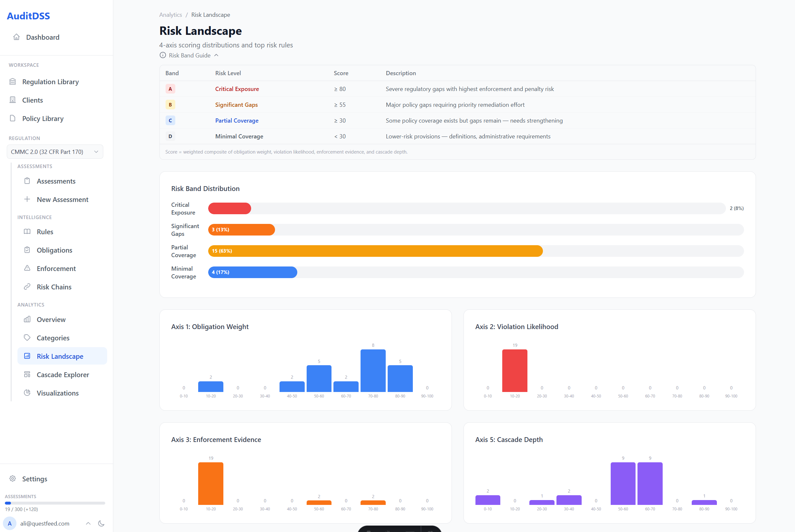Click the AuditDSS logo
Viewport: 795px width, 532px height.
click(28, 16)
